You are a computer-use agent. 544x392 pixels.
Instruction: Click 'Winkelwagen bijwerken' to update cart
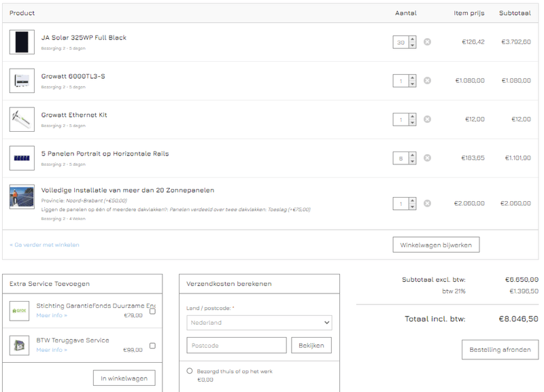pos(435,245)
